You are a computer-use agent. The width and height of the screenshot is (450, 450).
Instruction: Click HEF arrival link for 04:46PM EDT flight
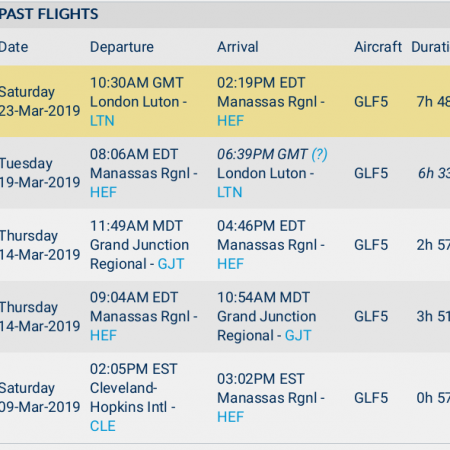click(x=231, y=264)
